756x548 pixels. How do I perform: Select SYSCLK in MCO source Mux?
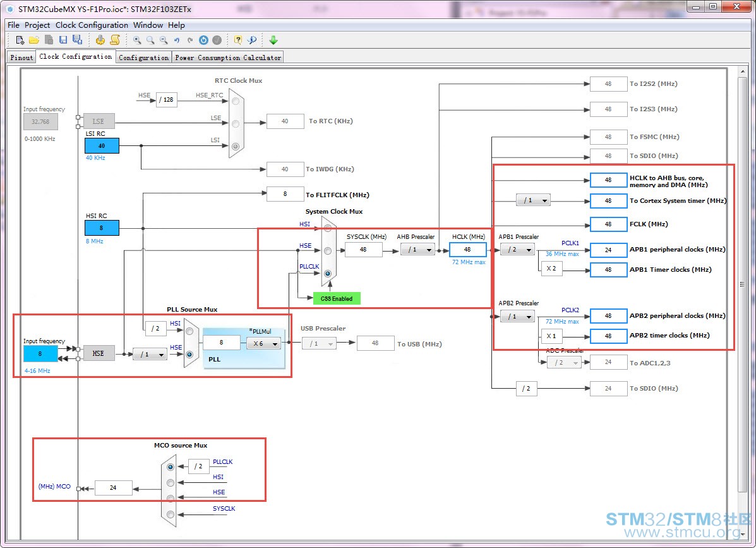171,515
